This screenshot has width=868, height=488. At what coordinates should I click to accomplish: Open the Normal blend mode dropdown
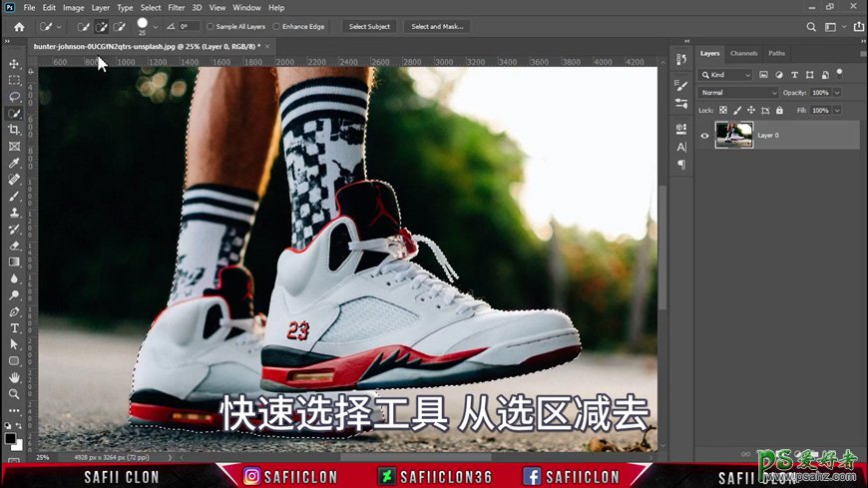coord(738,93)
